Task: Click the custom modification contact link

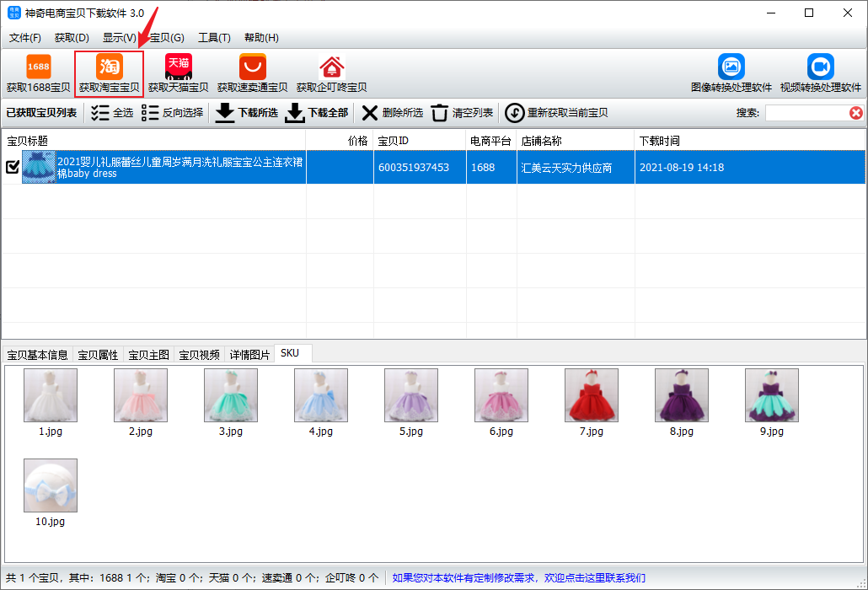Action: [x=518, y=577]
